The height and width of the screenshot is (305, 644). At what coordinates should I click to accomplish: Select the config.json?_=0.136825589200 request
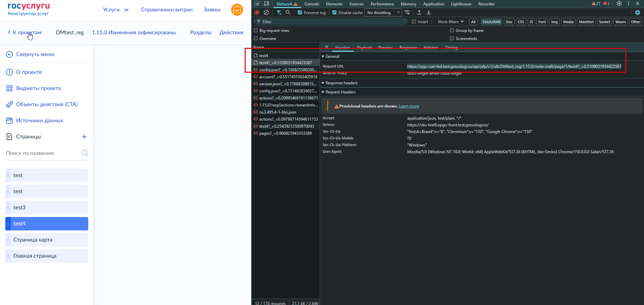click(x=285, y=70)
